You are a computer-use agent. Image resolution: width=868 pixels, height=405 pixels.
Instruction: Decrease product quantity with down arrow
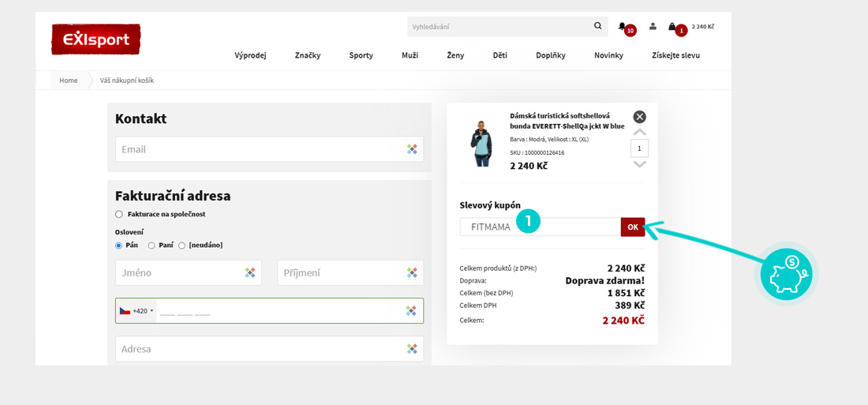(639, 164)
